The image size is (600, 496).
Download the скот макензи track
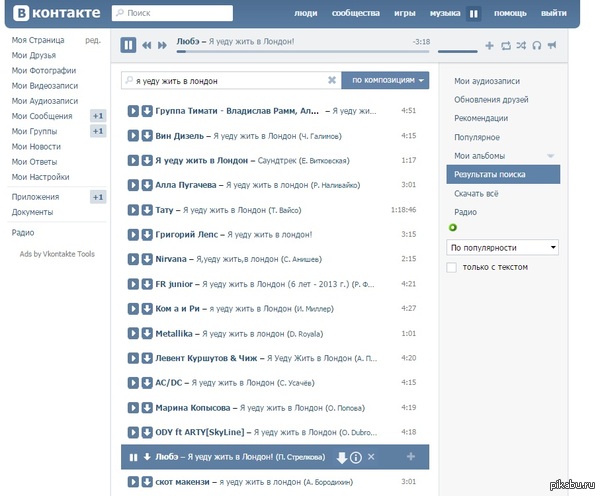pos(147,482)
